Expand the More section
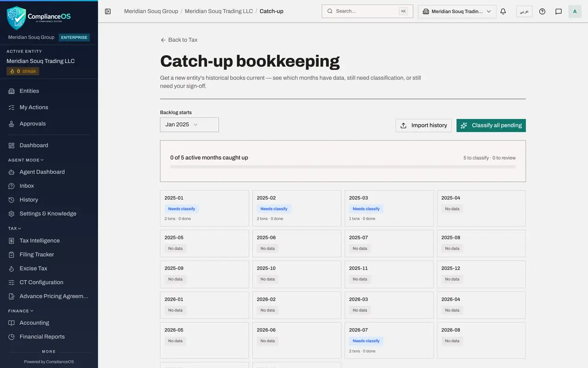 (49, 351)
